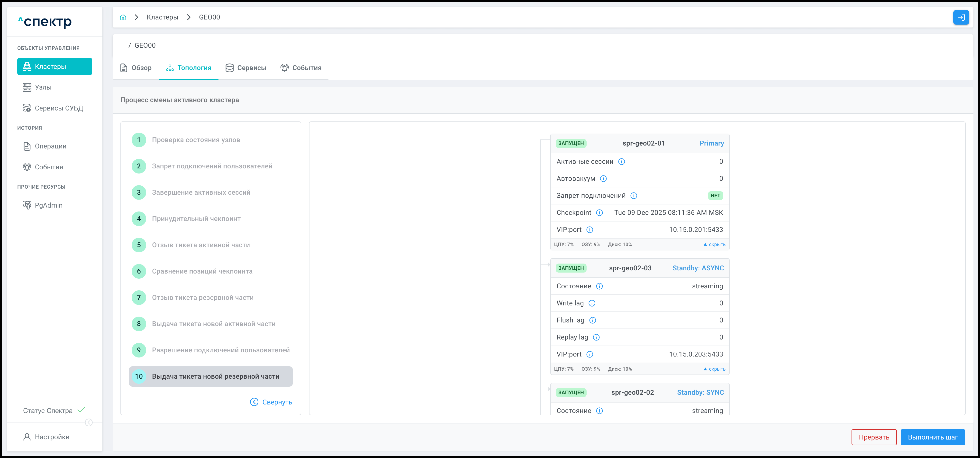
Task: Click info icon next to Активные сессии
Action: tap(621, 162)
